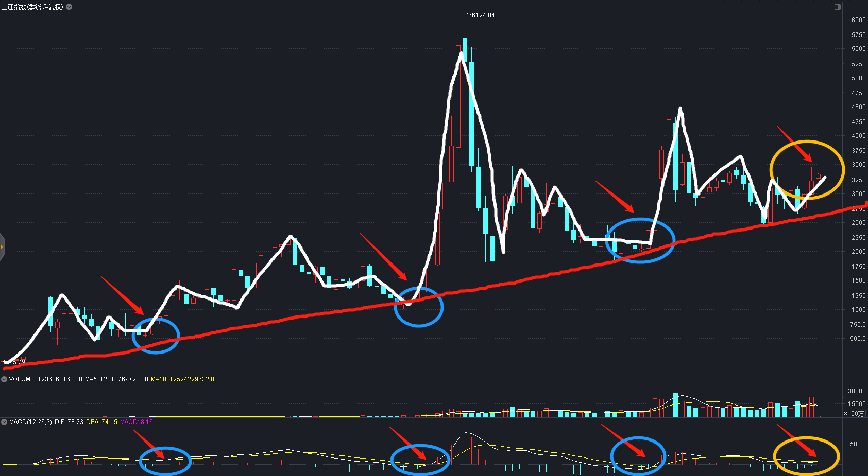The width and height of the screenshot is (868, 476).
Task: Select the DIF 78.23 value label
Action: pyautogui.click(x=69, y=422)
